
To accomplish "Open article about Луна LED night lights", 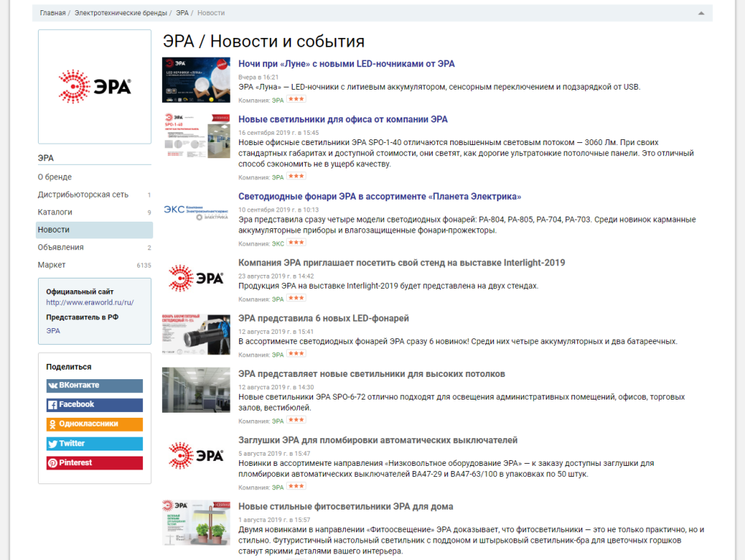I will 347,64.
